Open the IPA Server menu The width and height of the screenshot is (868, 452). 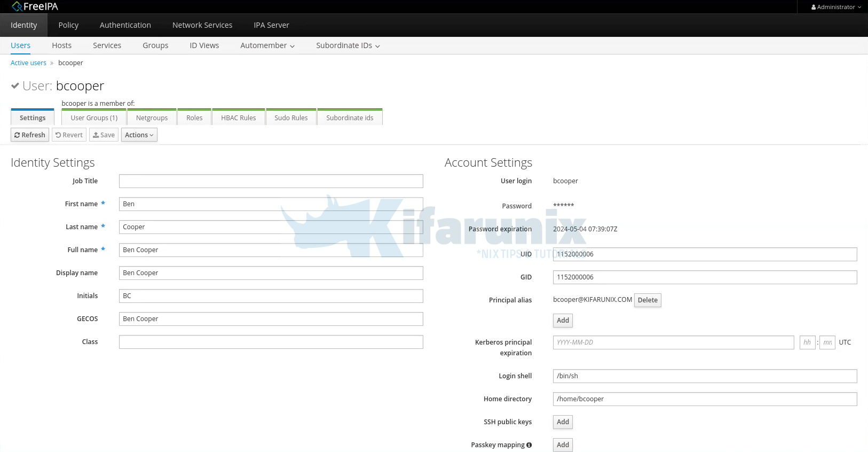[x=271, y=25]
